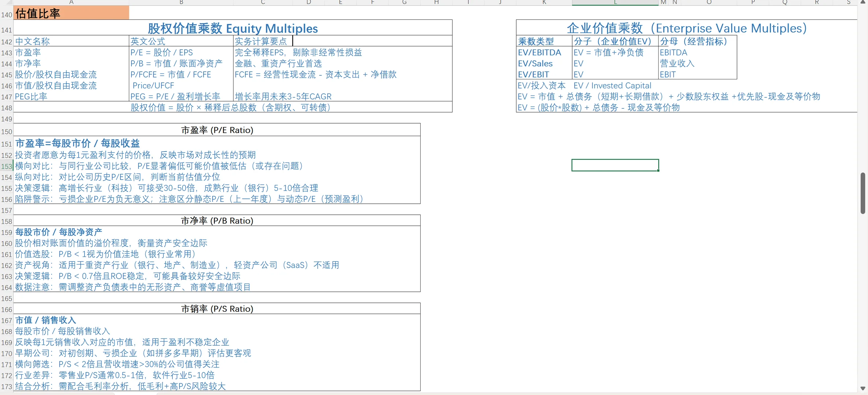Viewport: 868px width, 395px height.
Task: Click the vertical scrollbar down arrow
Action: 863,388
